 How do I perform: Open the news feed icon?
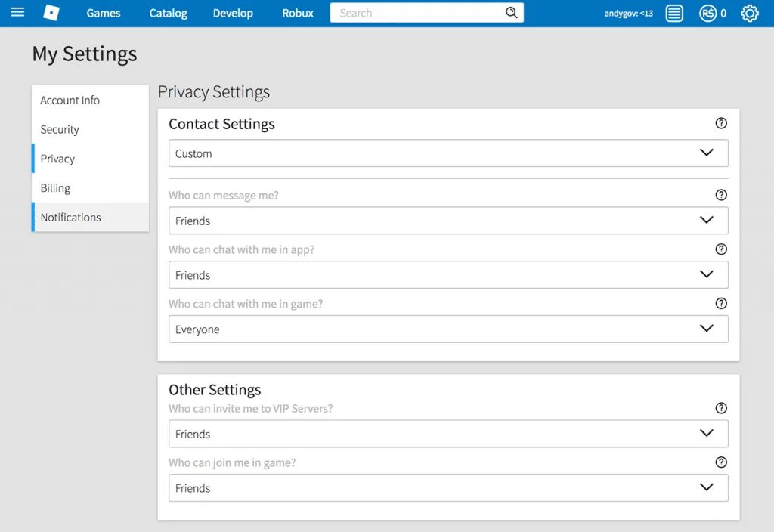(674, 14)
